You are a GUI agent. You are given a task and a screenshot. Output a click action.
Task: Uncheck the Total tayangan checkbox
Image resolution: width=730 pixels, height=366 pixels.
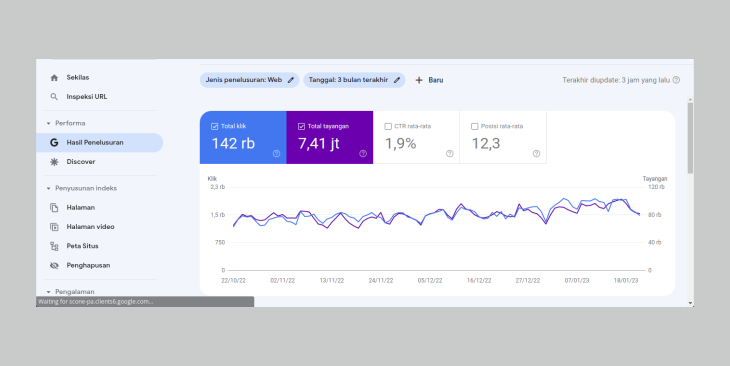pos(301,126)
